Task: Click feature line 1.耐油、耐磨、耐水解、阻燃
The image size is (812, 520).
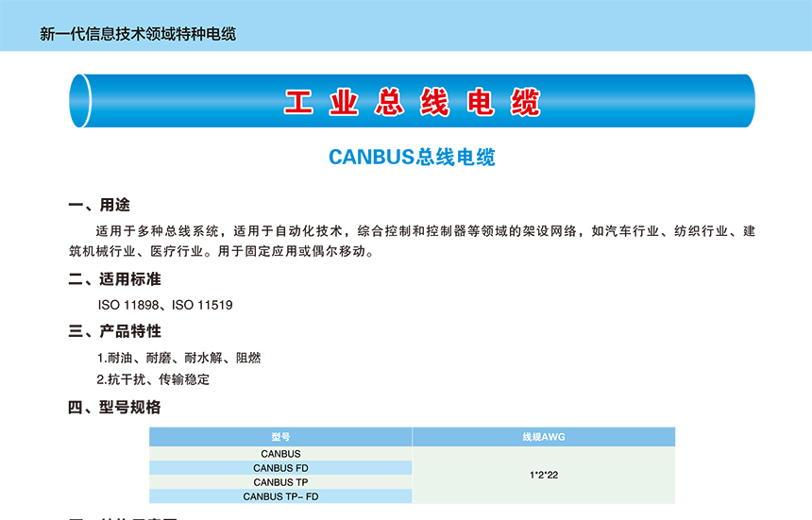Action: click(178, 358)
